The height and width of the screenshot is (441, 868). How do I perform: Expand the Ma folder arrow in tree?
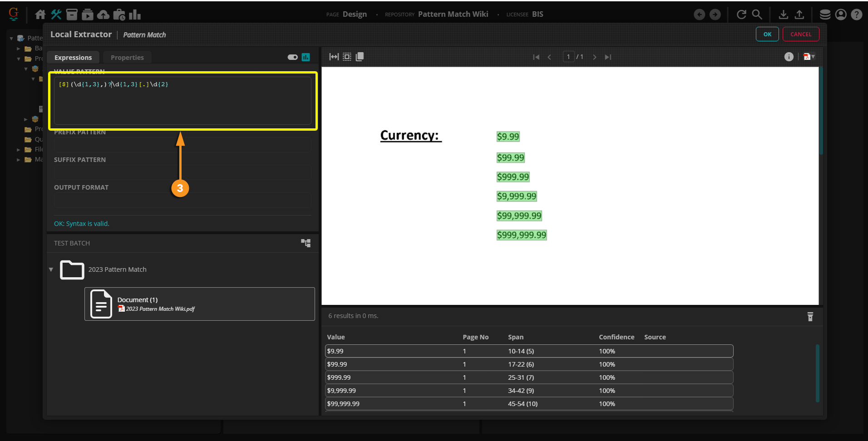point(19,160)
